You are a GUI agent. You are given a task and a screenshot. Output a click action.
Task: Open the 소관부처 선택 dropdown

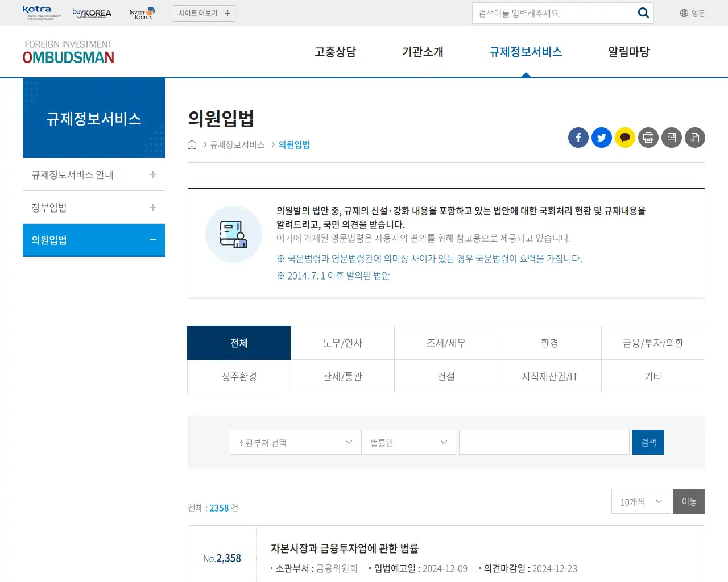[294, 442]
